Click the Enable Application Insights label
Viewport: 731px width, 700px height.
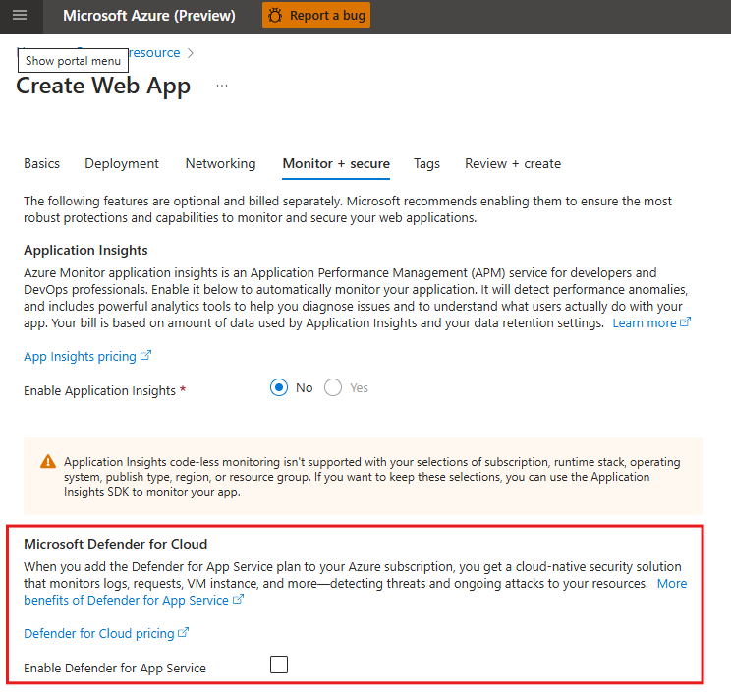tap(100, 391)
